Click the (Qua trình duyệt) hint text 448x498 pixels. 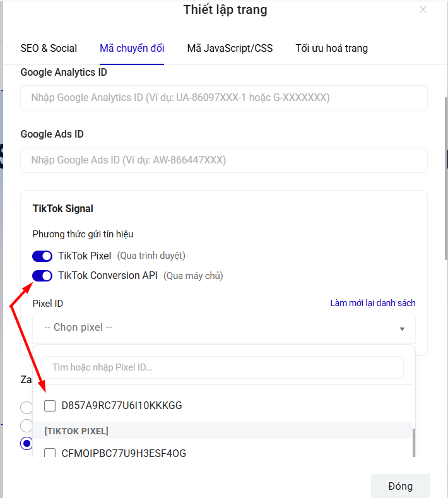pyautogui.click(x=151, y=256)
